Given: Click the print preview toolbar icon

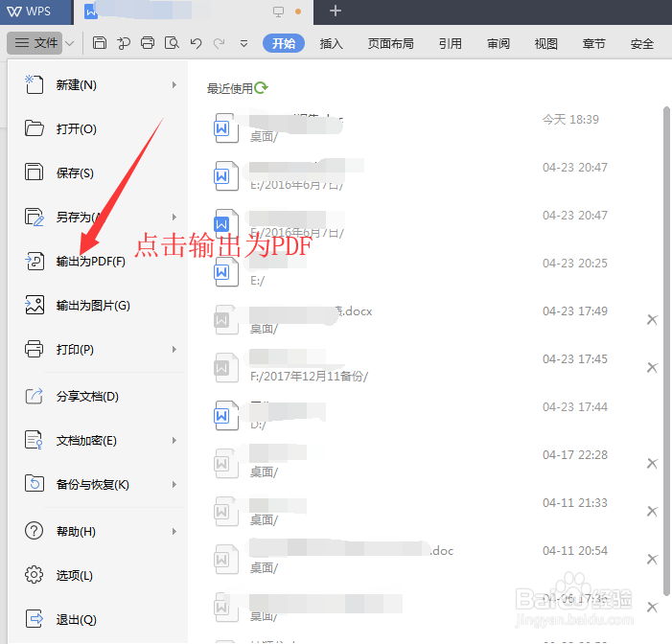Looking at the screenshot, I should click(x=172, y=43).
